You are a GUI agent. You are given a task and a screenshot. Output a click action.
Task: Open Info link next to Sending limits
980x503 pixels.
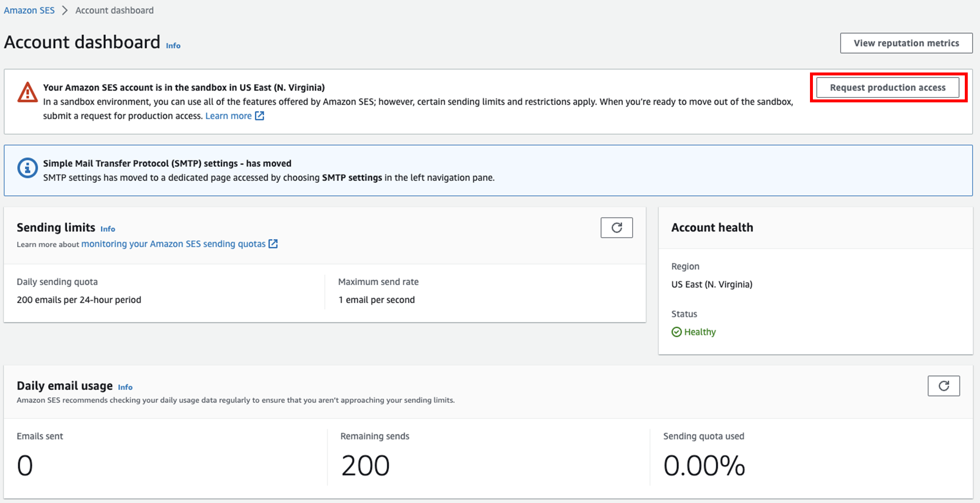pyautogui.click(x=108, y=229)
